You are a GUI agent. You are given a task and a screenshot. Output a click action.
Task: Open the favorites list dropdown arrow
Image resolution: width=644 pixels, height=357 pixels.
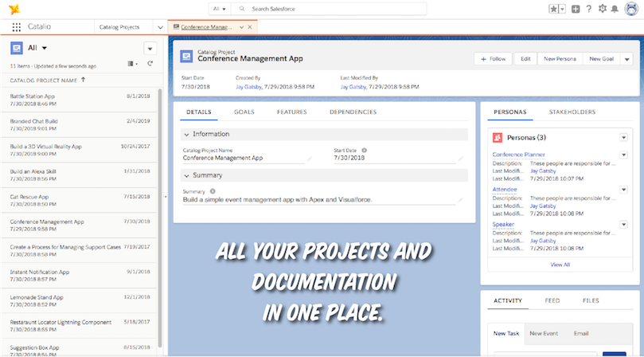(x=562, y=9)
